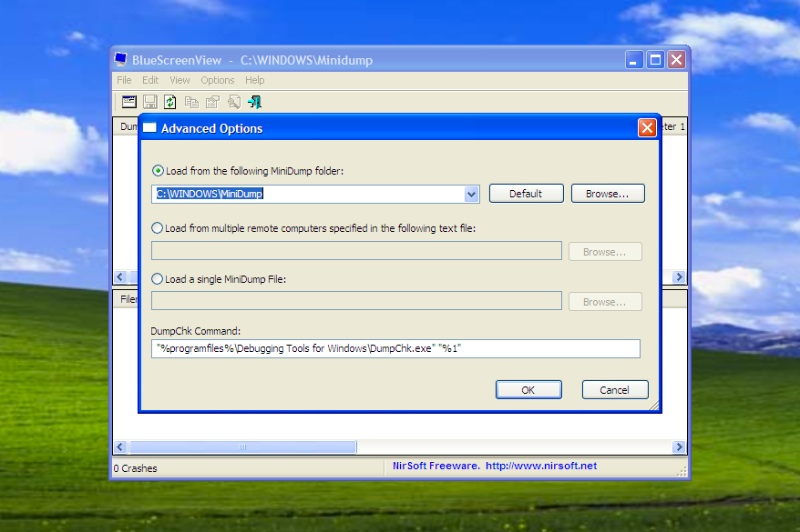
Task: Select 'Load a single MiniDump File' radio
Action: [158, 279]
